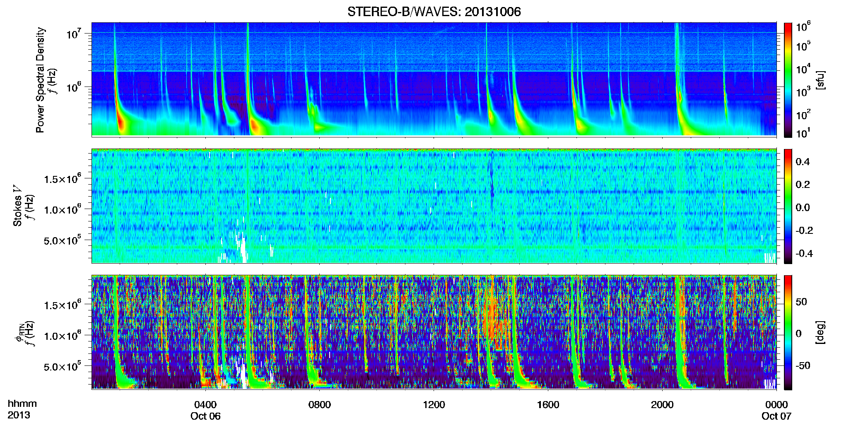Click the 0 label on degrees colorbar
Viewport: 868px width, 447px height.
pyautogui.click(x=798, y=334)
